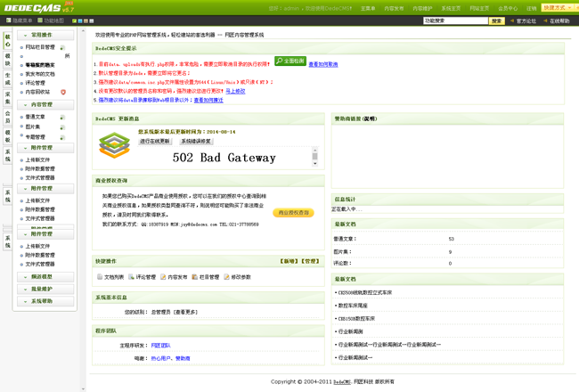
Task: Click 【管理】 in 快捷操作 header
Action: 310,261
